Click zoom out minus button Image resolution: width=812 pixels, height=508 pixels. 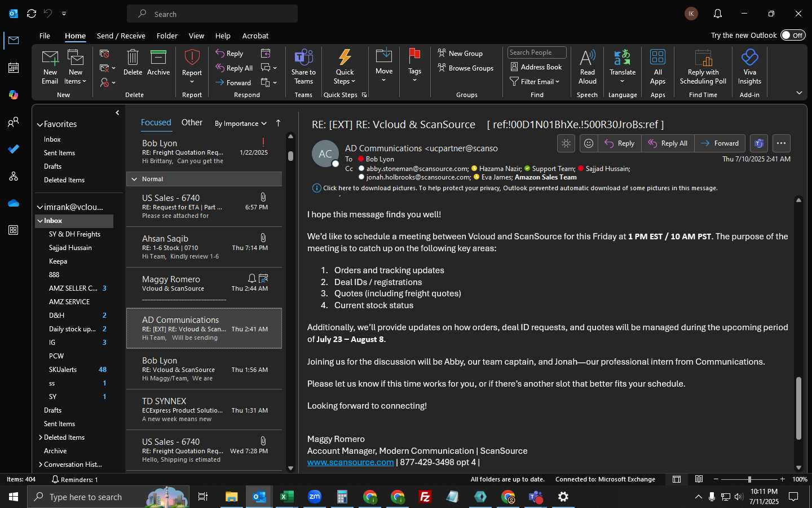click(716, 479)
